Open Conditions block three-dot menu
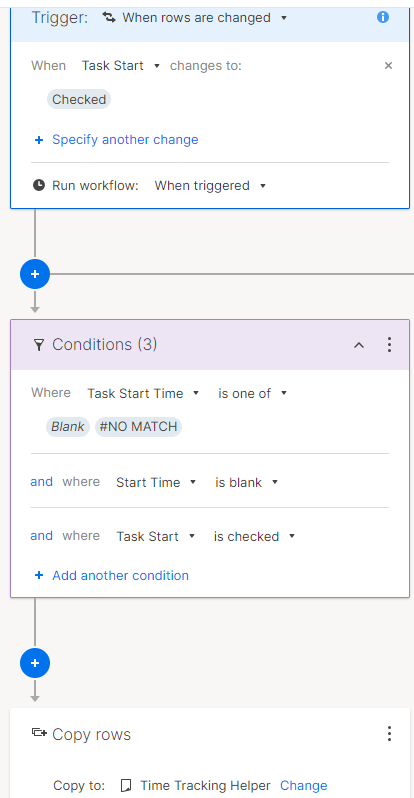Viewport: 414px width, 798px height. click(389, 345)
